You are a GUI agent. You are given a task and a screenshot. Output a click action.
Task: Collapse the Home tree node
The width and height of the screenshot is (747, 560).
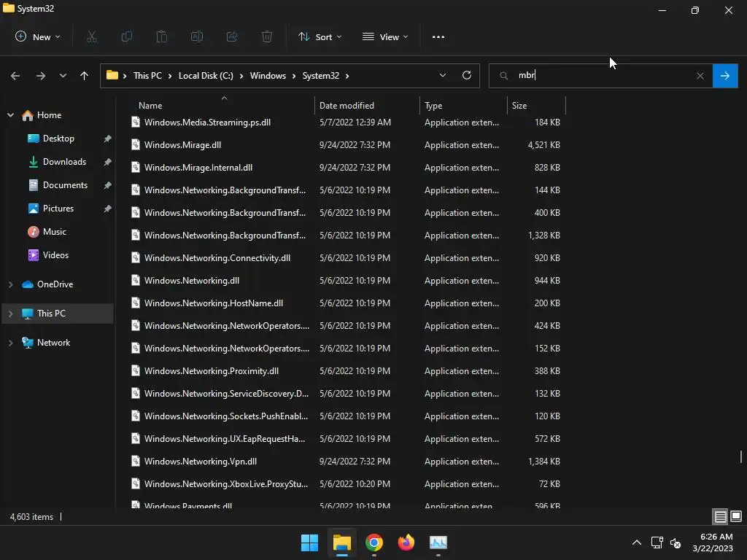(10, 115)
